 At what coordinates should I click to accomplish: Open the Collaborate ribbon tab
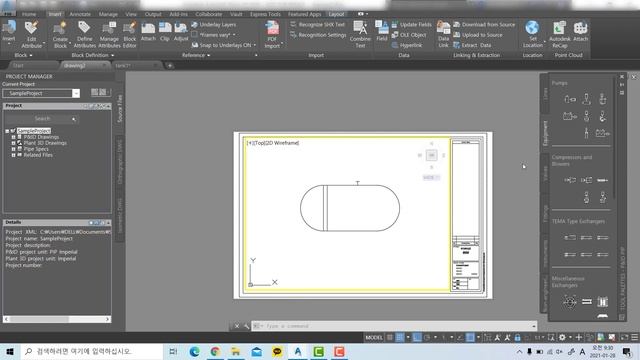point(209,14)
